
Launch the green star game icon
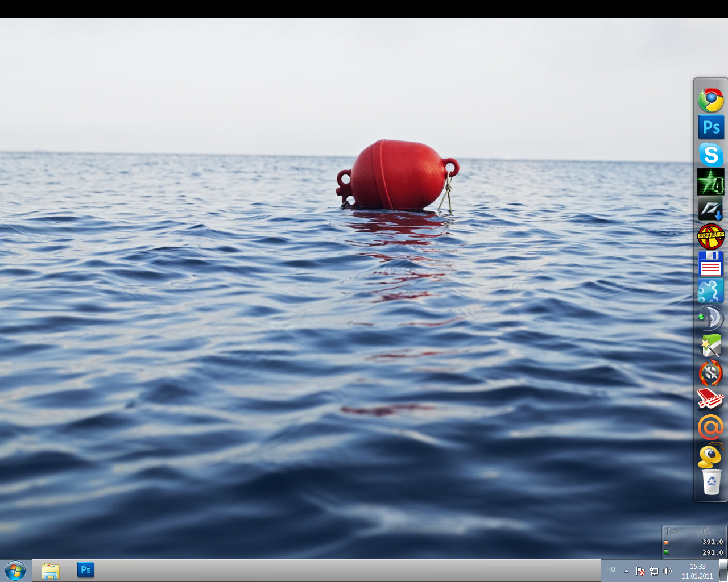pyautogui.click(x=710, y=182)
